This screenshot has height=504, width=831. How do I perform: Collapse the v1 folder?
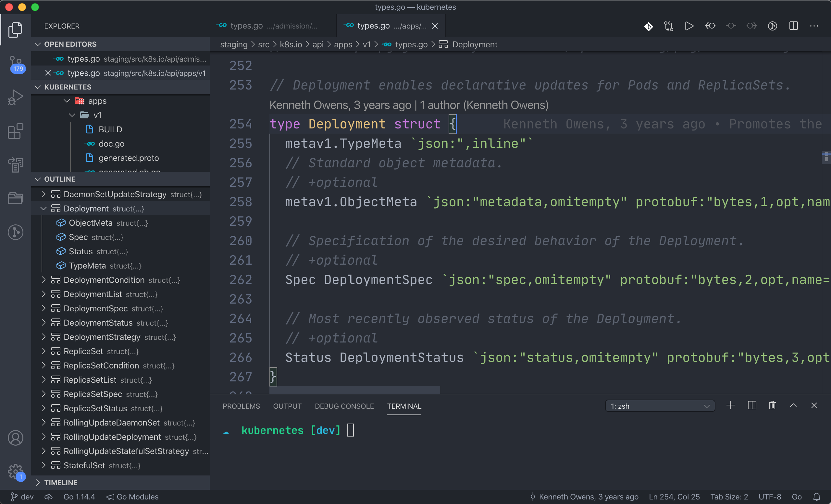72,115
